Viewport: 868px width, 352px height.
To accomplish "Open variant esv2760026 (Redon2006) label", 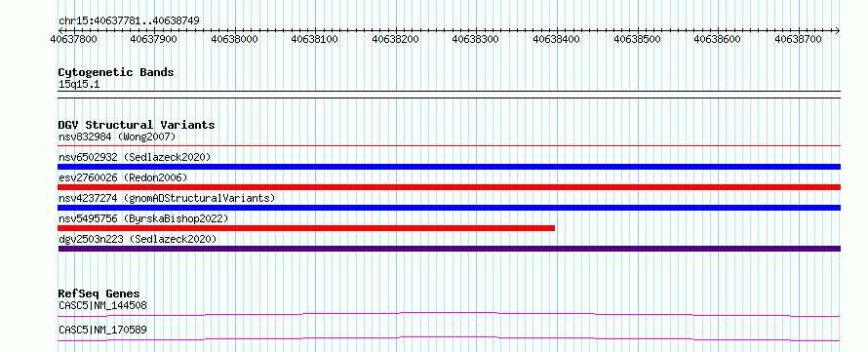I will [x=123, y=177].
